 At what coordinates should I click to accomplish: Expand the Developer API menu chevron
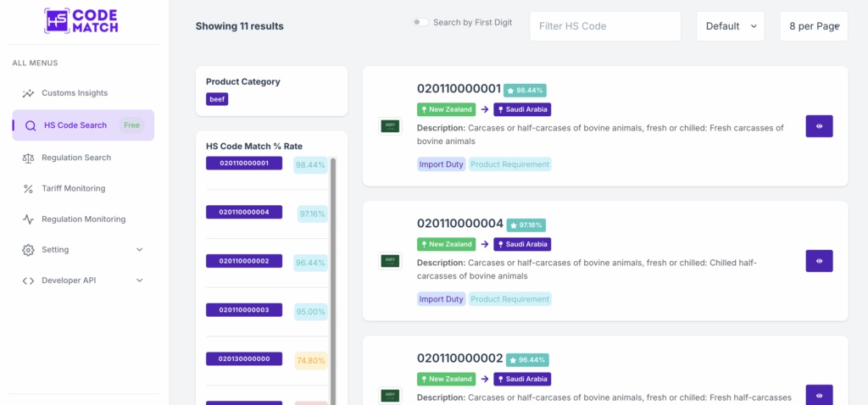[140, 280]
